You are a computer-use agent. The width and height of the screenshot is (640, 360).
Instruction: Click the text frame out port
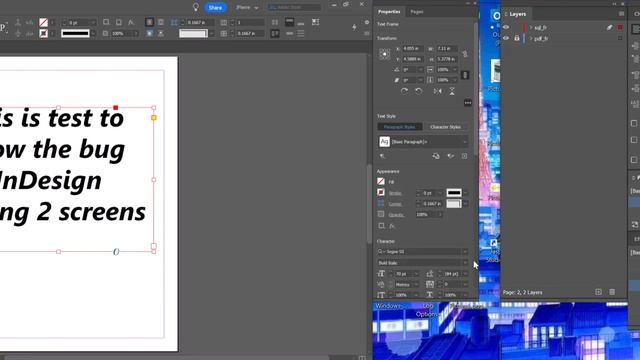(x=154, y=246)
